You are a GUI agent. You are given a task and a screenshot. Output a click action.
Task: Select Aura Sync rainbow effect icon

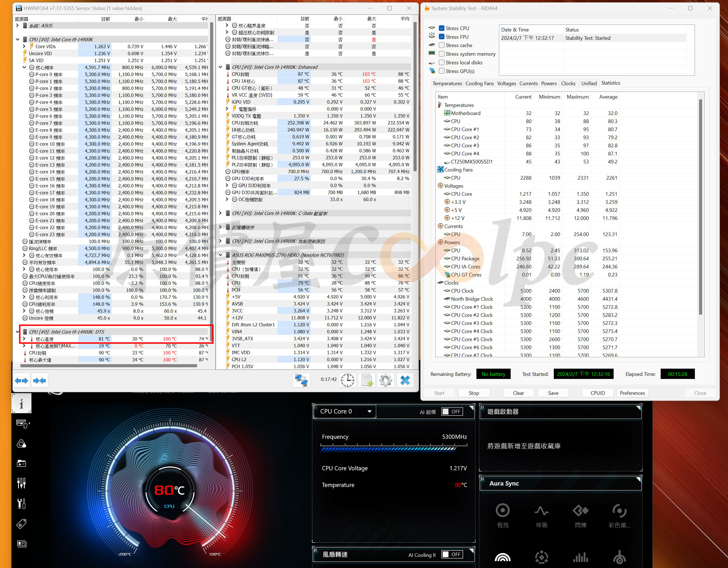[x=503, y=557]
